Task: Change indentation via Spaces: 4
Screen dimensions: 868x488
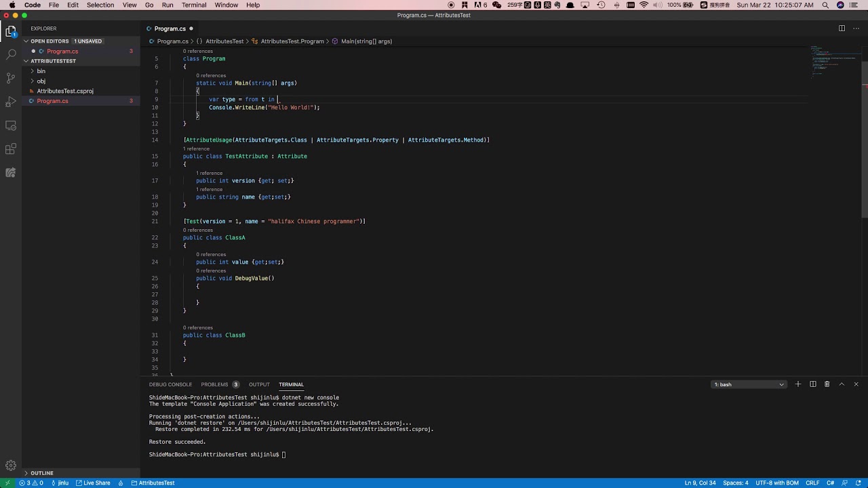Action: point(736,483)
